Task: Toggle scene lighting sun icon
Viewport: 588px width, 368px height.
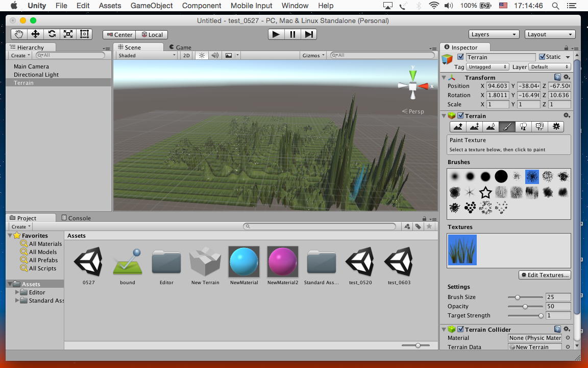Action: [x=202, y=55]
